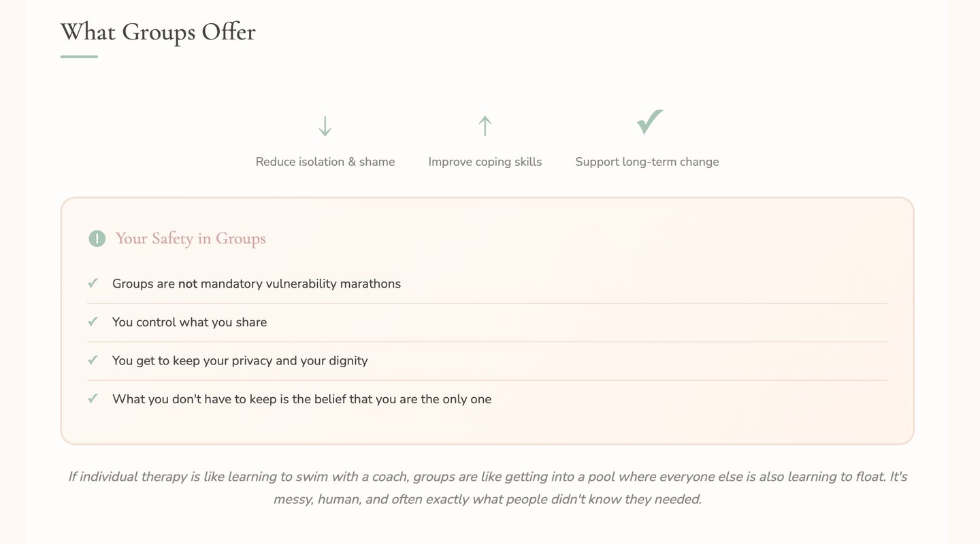The width and height of the screenshot is (980, 544).
Task: Click the down arrow above Reduce isolation
Action: pos(325,126)
